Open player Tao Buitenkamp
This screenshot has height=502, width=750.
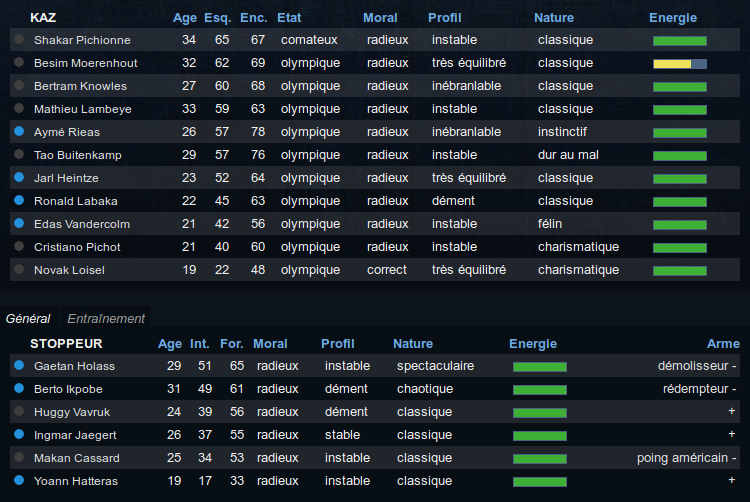pos(77,155)
